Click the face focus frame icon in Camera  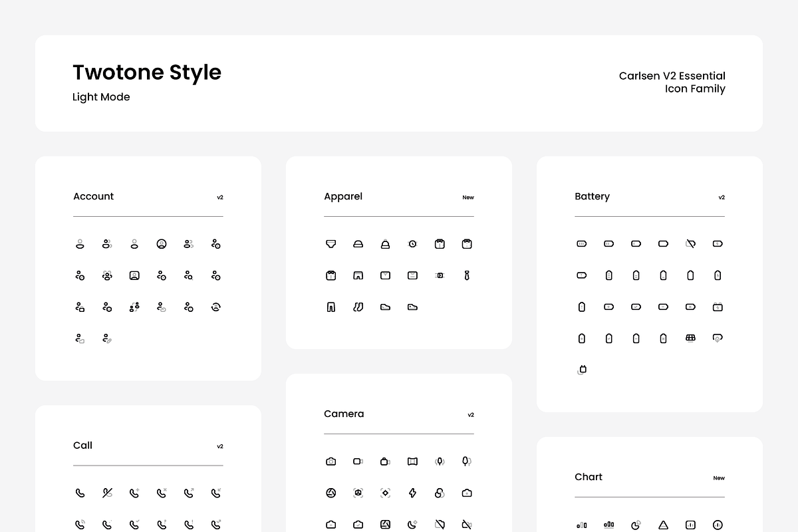(358, 493)
